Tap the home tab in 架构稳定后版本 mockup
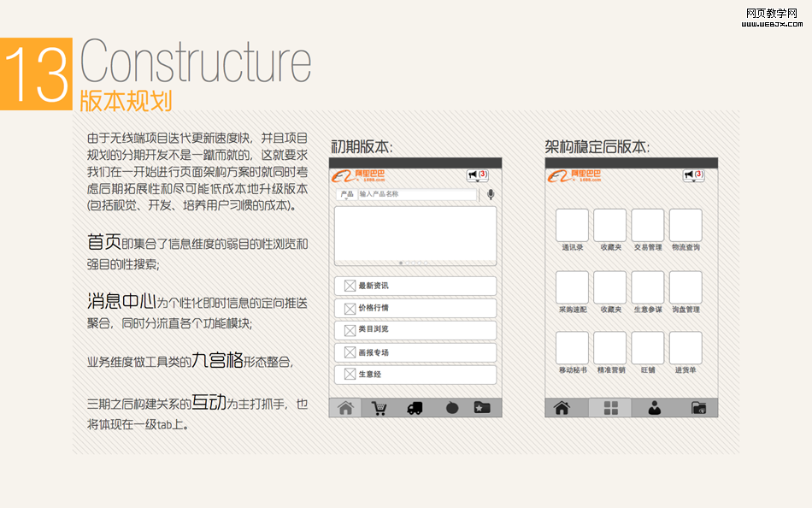Screen dimensions: 812x508 (x=562, y=408)
